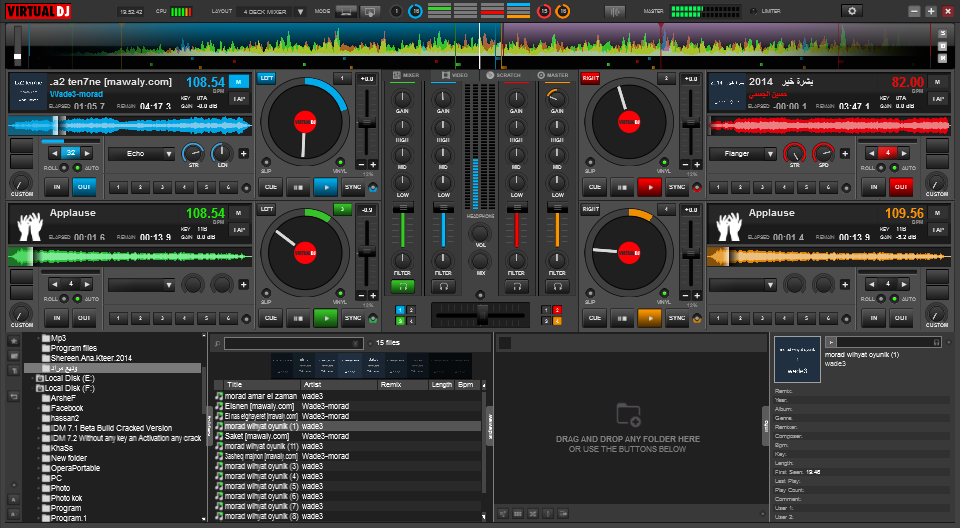Viewport: 960px width, 528px height.
Task: Halve the loop length on deck 2
Action: click(871, 153)
